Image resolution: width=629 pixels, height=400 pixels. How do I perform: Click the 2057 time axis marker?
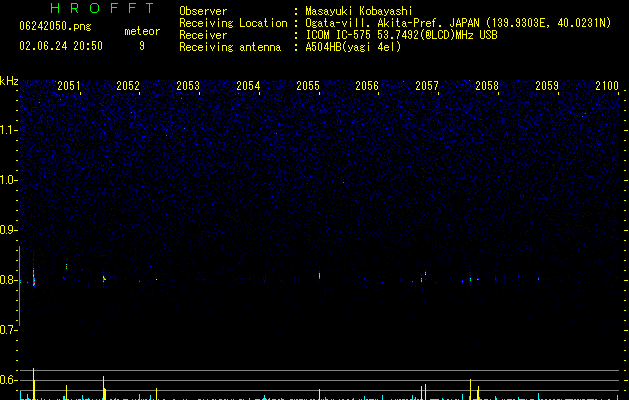click(427, 86)
